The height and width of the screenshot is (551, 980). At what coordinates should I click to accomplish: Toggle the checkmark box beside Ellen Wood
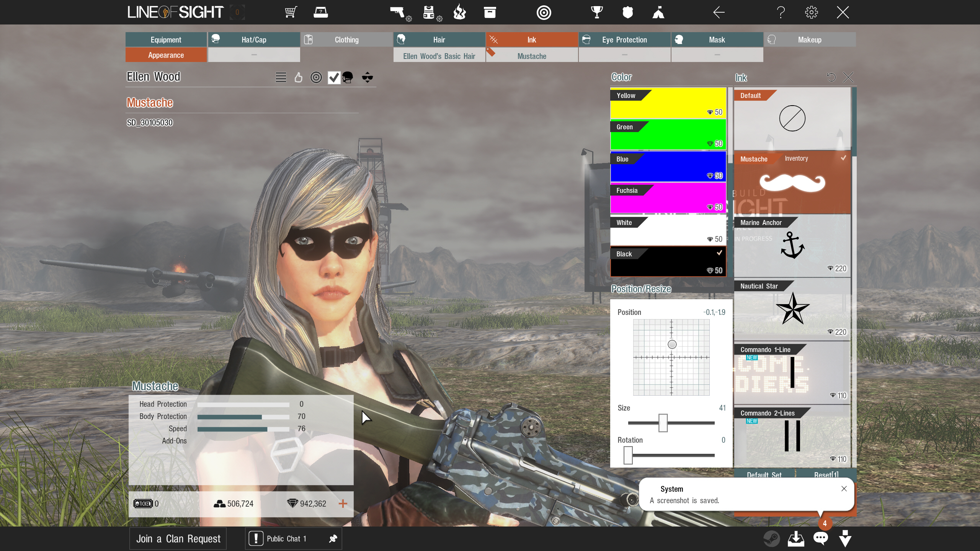pyautogui.click(x=334, y=78)
